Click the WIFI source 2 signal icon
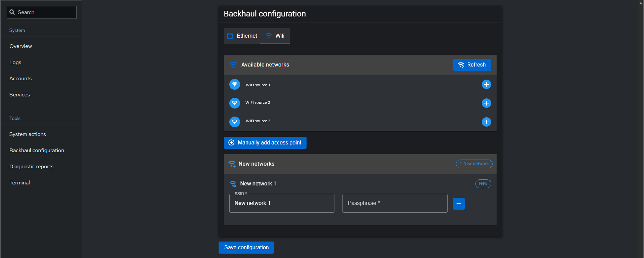This screenshot has width=644, height=258. pos(235,103)
